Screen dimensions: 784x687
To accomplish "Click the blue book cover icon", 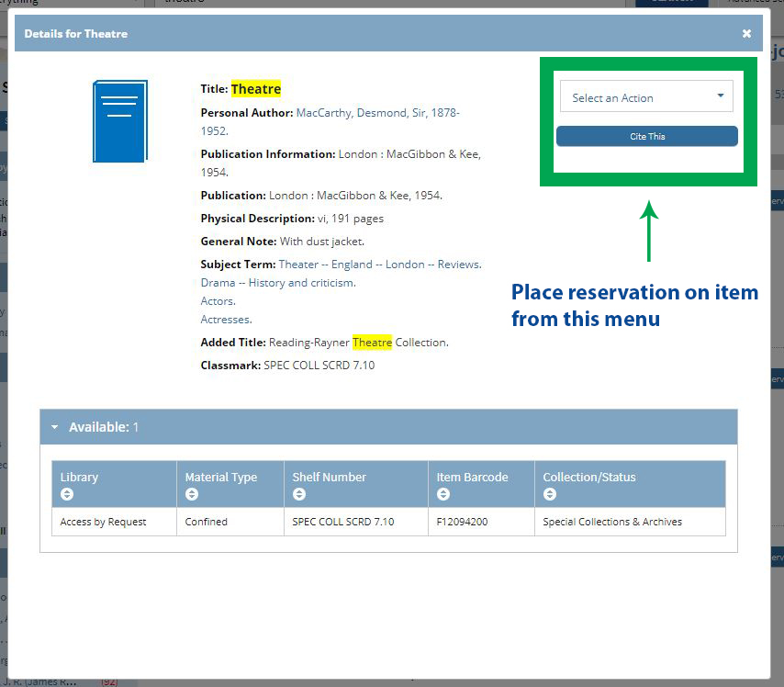I will 119,121.
